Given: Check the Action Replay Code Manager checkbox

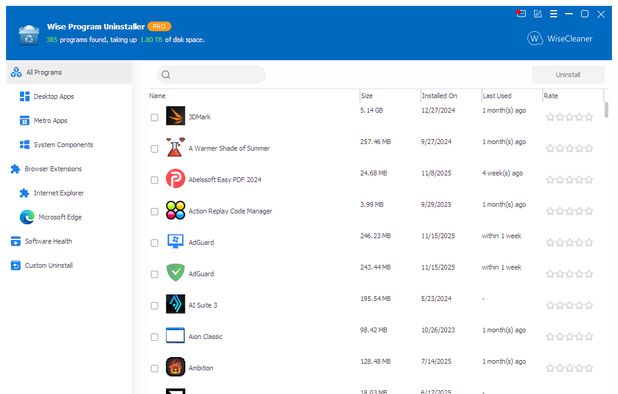Looking at the screenshot, I should pyautogui.click(x=154, y=212).
